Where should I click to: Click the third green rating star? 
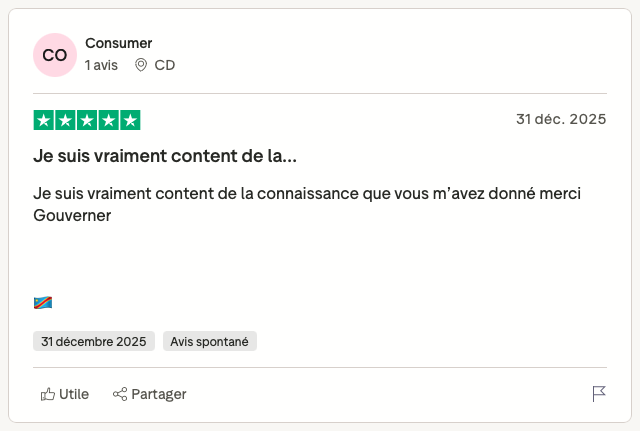87,120
